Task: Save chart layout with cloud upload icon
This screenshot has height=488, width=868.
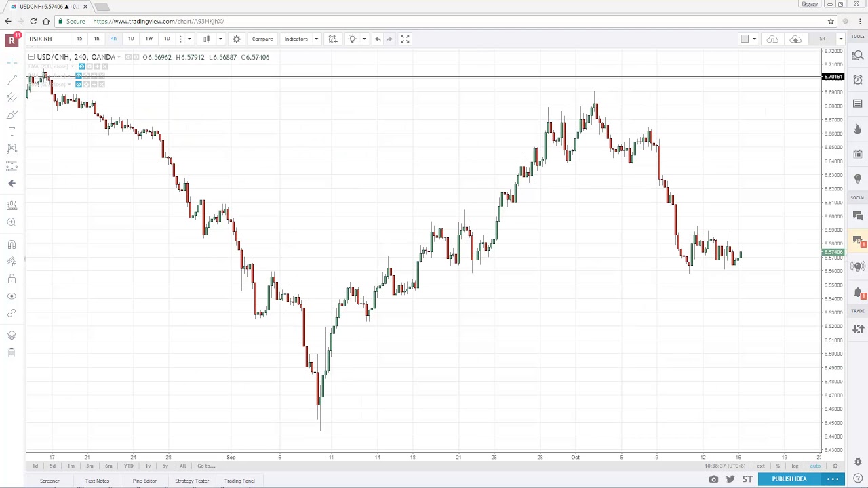Action: click(795, 39)
